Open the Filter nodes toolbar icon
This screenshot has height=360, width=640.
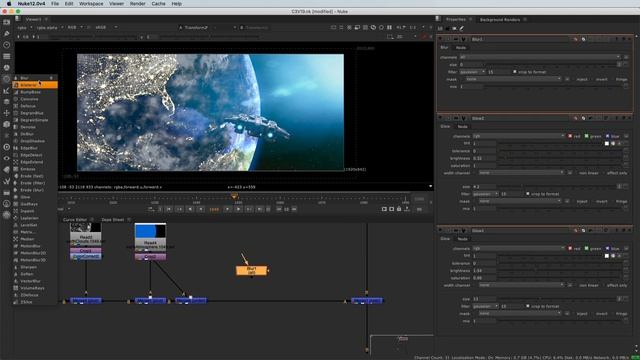[x=6, y=79]
